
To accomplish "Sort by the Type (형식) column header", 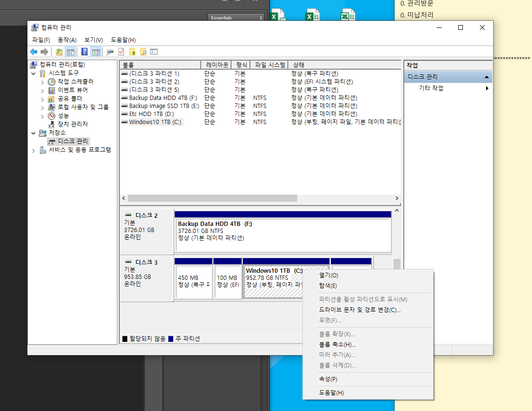I will pyautogui.click(x=241, y=65).
